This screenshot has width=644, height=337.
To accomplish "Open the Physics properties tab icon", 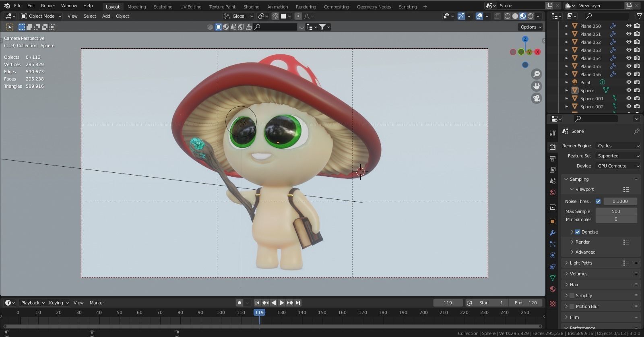I will pyautogui.click(x=553, y=255).
